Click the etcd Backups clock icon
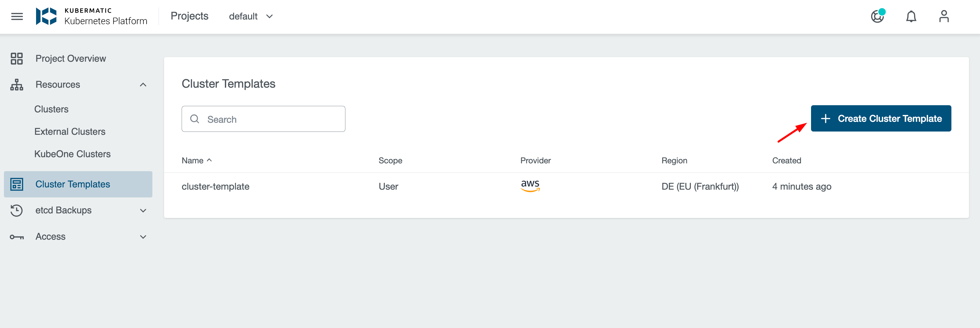Image resolution: width=980 pixels, height=328 pixels. (16, 210)
